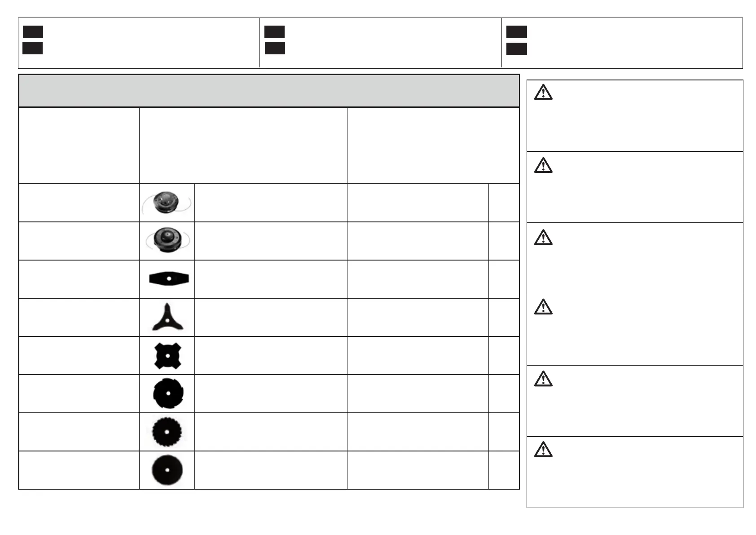The image size is (756, 535).
Task: Select the three-pointed star blade icon
Action: point(167,317)
